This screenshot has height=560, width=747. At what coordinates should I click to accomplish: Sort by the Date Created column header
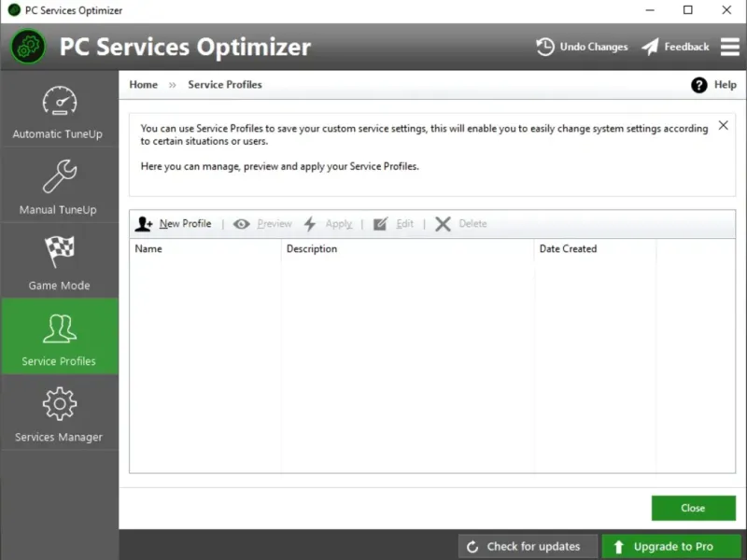(x=595, y=248)
